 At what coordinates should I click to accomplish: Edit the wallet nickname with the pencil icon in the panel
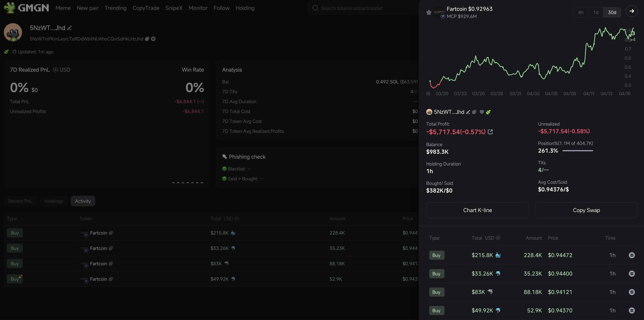coord(468,112)
